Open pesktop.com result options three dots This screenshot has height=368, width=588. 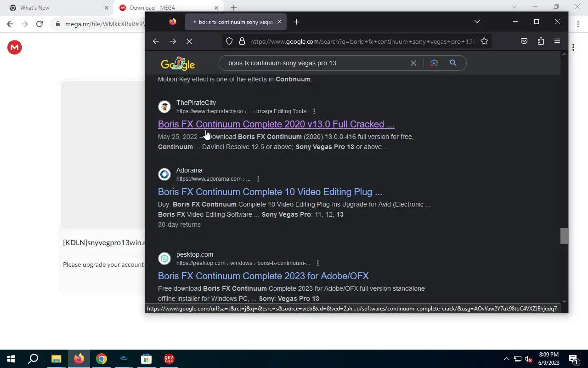[318, 263]
